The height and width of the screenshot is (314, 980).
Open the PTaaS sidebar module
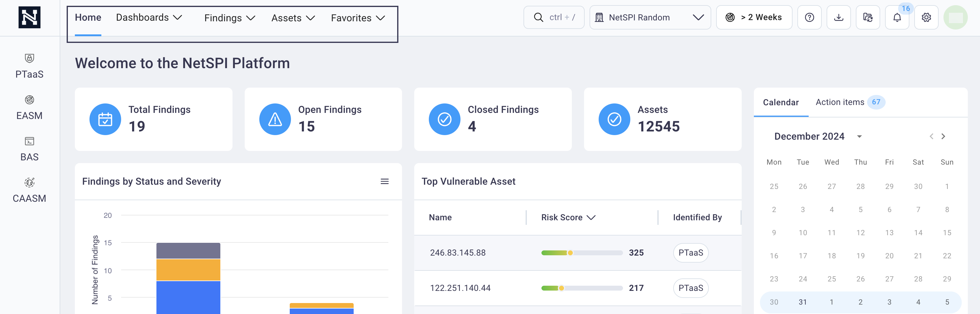(29, 66)
